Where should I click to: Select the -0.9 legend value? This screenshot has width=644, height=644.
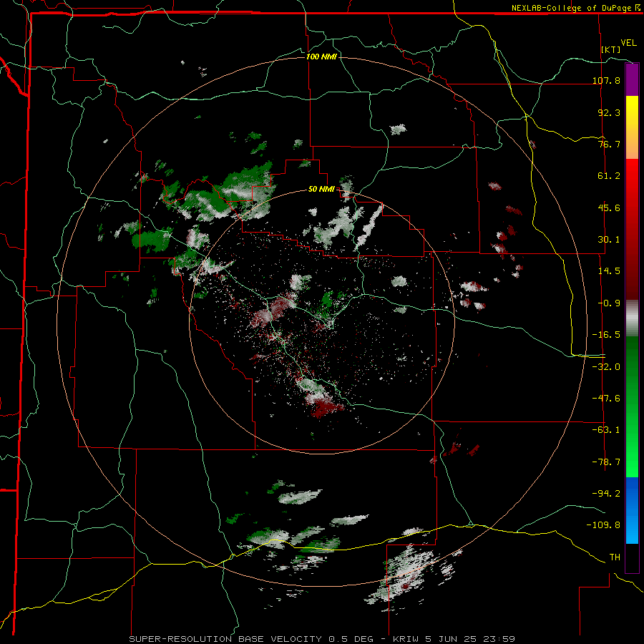click(x=609, y=303)
